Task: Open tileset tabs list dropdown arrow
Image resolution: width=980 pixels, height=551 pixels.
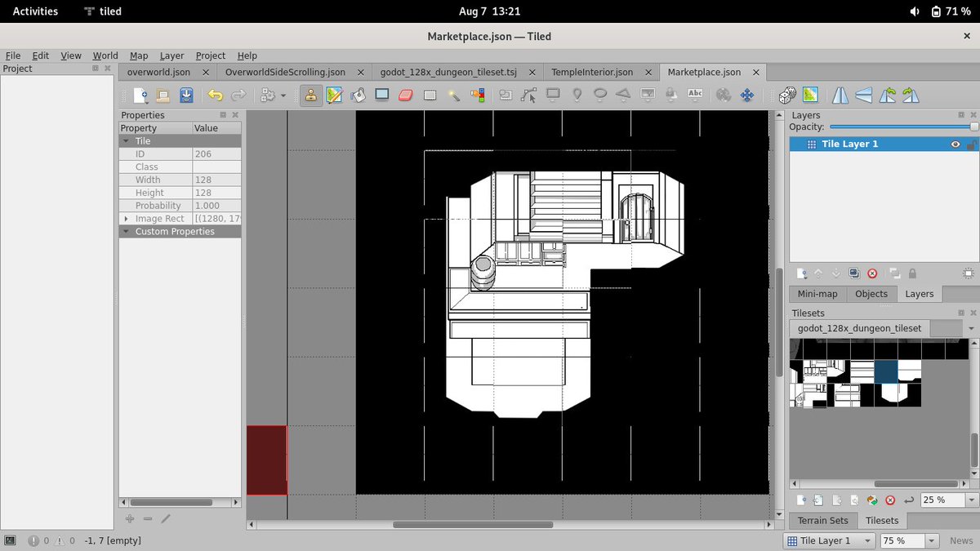Action: point(971,328)
